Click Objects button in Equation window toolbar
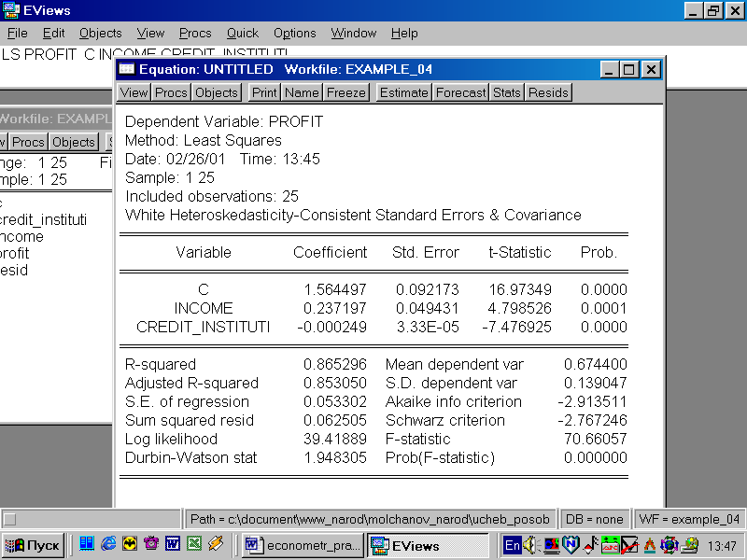Screen dimensions: 747x560 217,92
